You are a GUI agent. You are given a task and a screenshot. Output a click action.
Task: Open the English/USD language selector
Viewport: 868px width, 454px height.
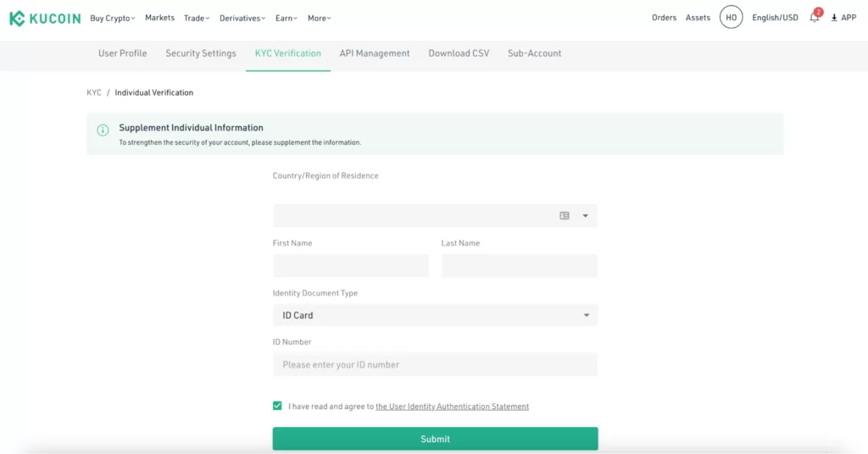(x=775, y=18)
